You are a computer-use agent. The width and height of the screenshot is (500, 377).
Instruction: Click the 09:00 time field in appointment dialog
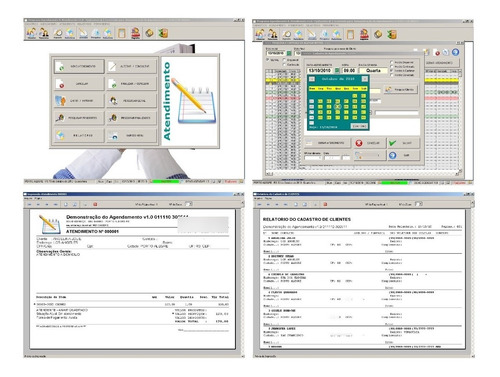click(349, 71)
